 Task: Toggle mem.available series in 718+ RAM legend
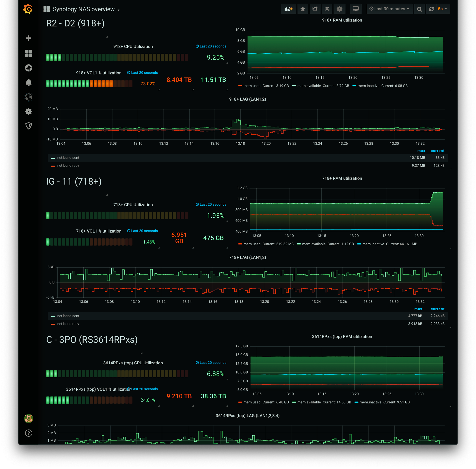pyautogui.click(x=314, y=244)
